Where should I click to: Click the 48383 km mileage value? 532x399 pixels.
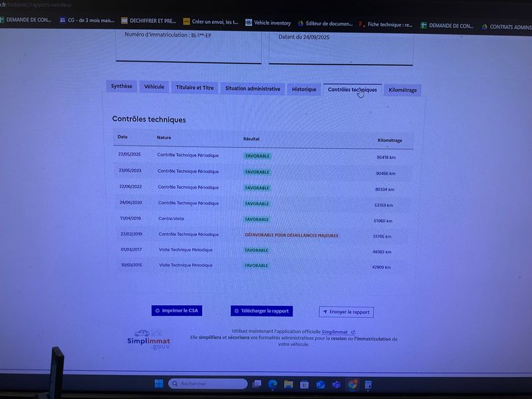pos(382,252)
